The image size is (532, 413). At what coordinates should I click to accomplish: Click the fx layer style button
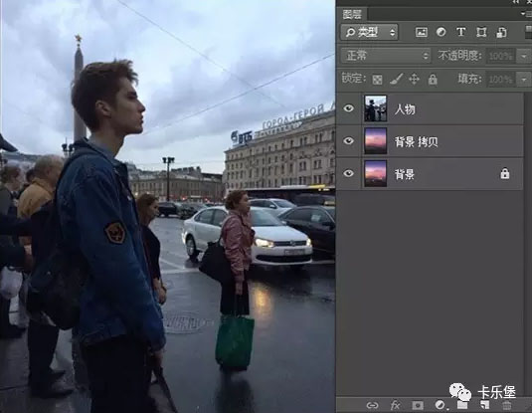pyautogui.click(x=395, y=405)
